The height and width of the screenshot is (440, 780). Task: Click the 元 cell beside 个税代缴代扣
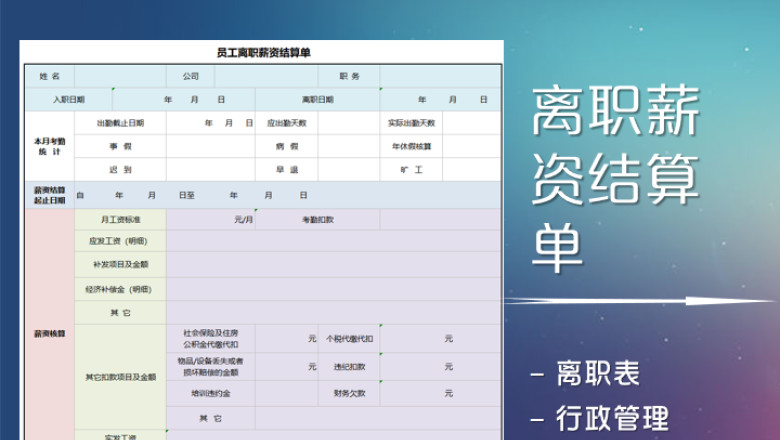(x=440, y=339)
